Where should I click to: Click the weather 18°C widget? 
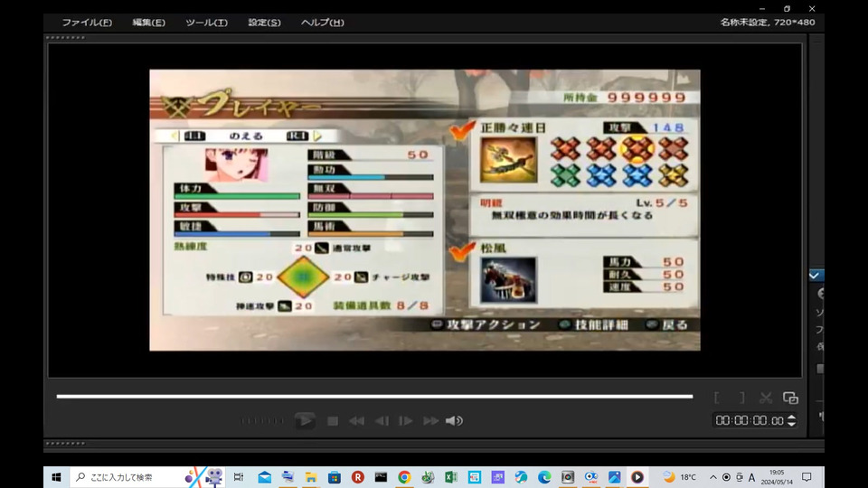[x=680, y=477]
